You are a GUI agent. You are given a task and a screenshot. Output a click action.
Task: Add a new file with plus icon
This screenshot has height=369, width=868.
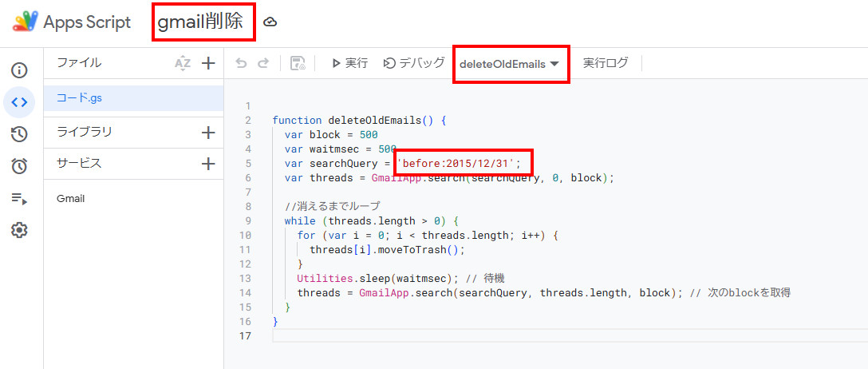[x=208, y=63]
